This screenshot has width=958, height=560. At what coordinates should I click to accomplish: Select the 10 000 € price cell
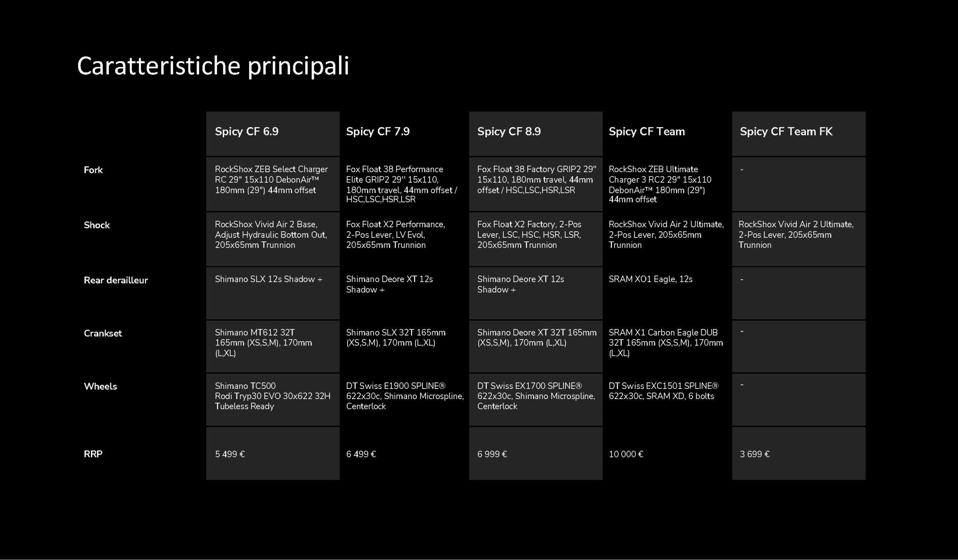626,454
